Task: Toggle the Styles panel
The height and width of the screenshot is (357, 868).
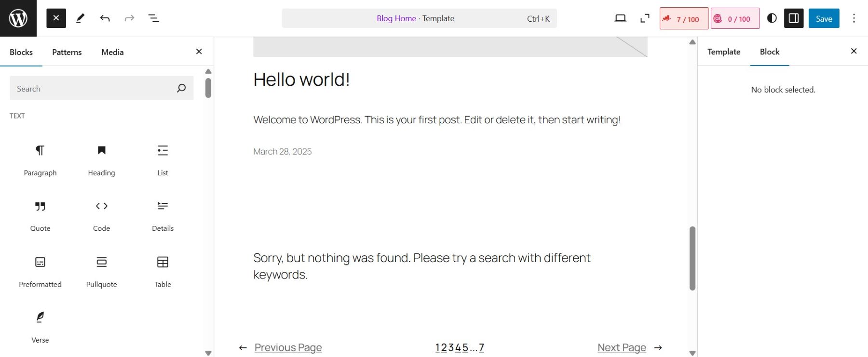Action: click(x=772, y=18)
